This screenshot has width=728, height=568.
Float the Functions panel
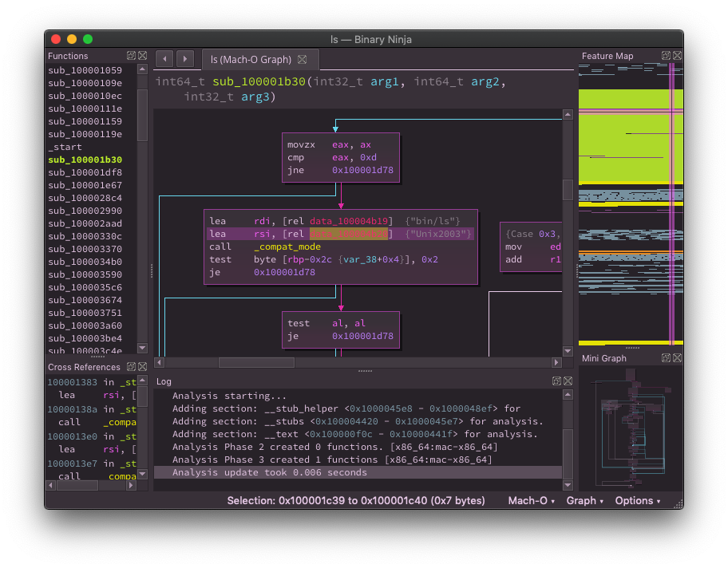pyautogui.click(x=131, y=56)
